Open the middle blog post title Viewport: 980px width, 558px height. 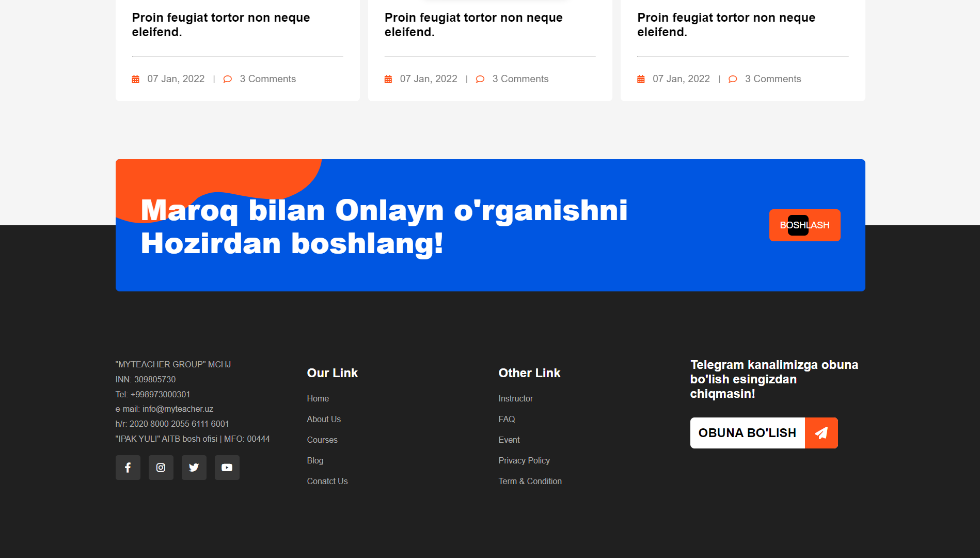[x=473, y=25]
